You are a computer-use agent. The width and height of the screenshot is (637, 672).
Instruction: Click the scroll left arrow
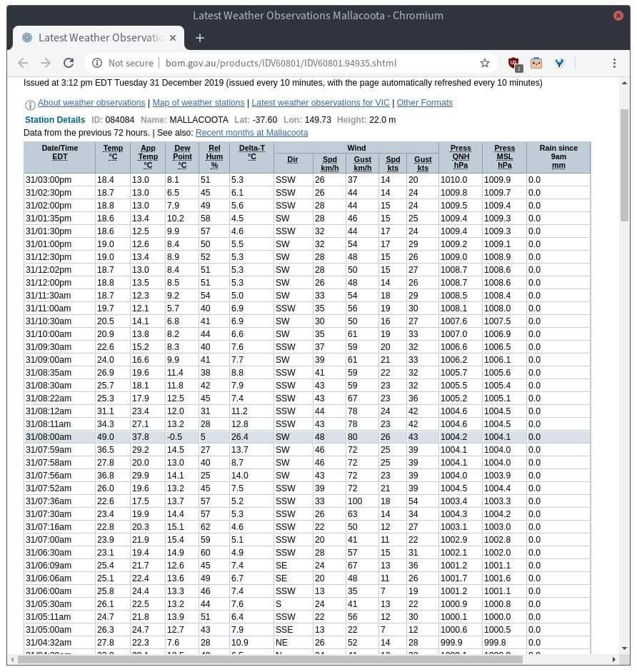coord(12,660)
